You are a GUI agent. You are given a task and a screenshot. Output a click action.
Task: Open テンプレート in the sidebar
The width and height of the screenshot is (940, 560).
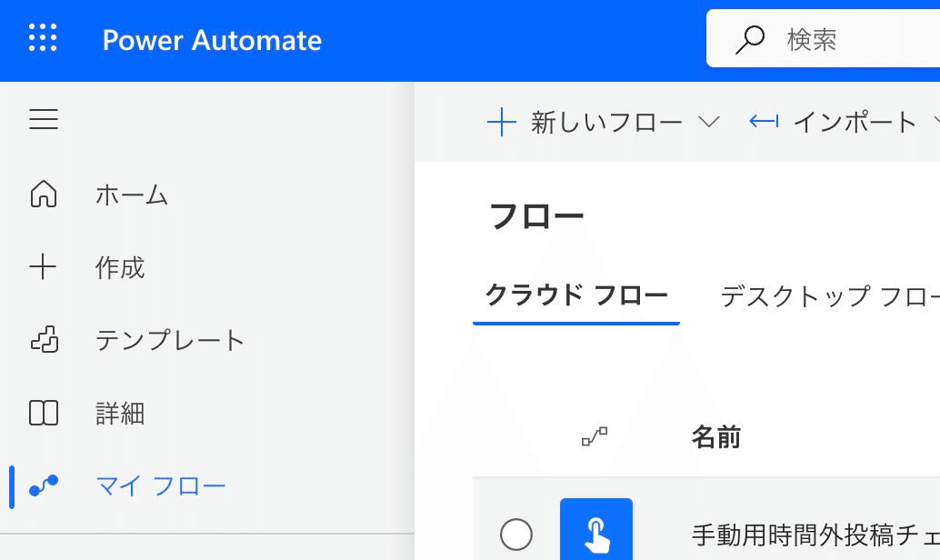coord(170,340)
